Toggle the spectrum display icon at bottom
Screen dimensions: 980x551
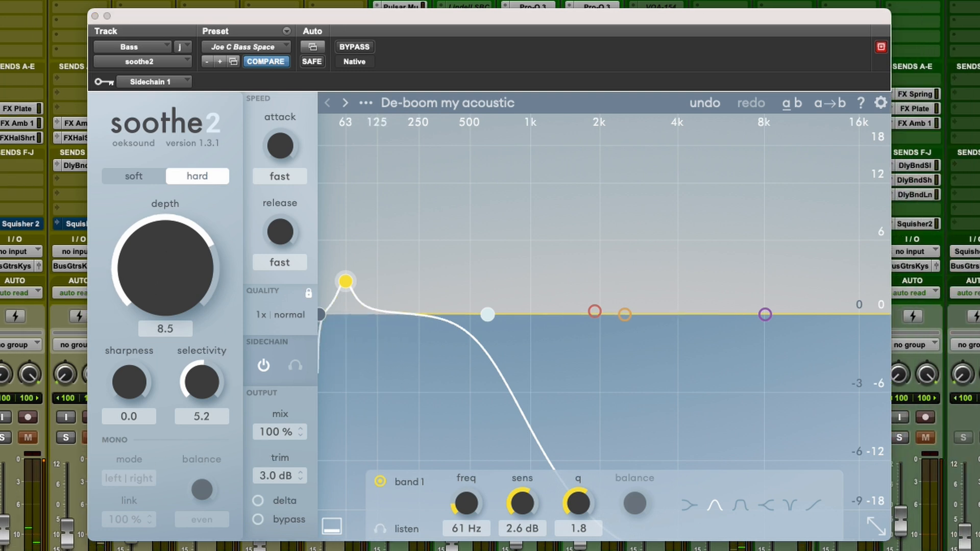point(332,525)
